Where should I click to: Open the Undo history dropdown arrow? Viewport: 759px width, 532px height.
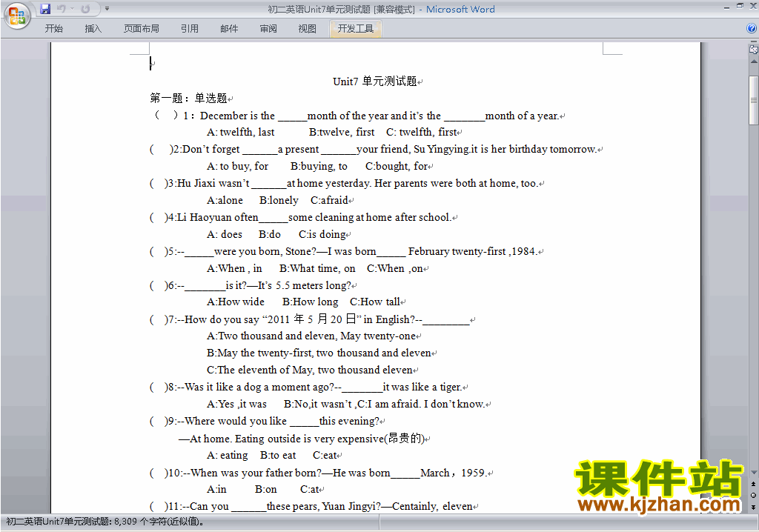pos(72,9)
